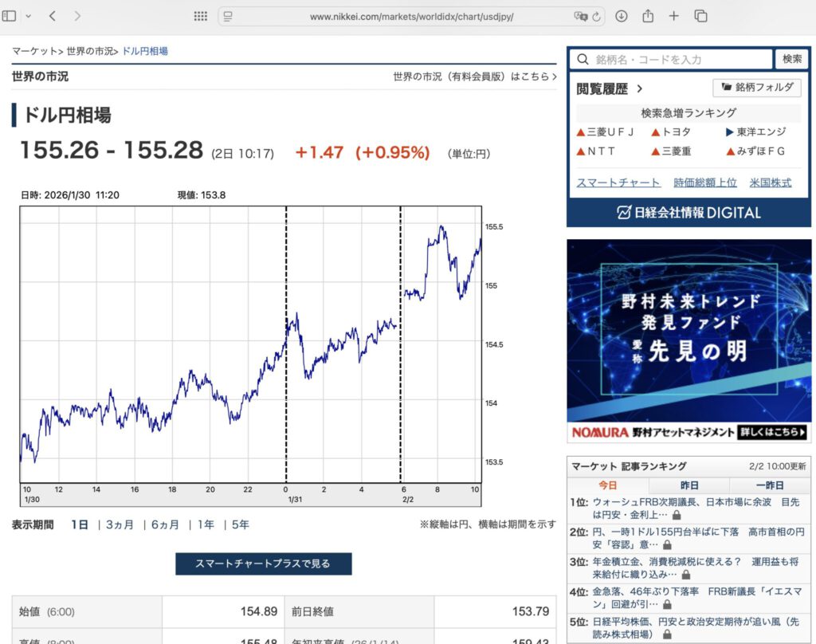Click the translate icon in the address bar
816x644 pixels.
point(582,15)
